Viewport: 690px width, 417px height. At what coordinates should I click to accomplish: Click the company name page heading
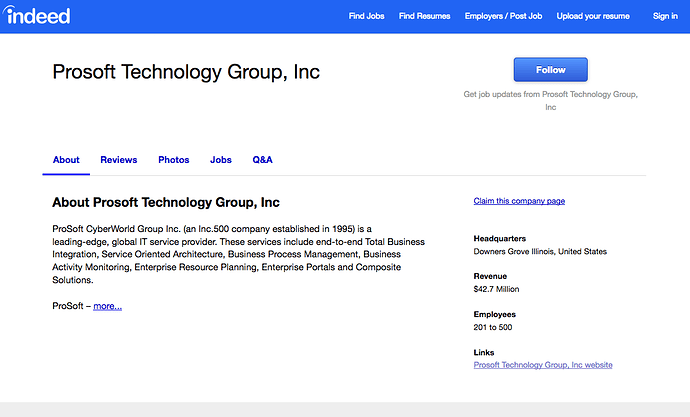(x=186, y=72)
